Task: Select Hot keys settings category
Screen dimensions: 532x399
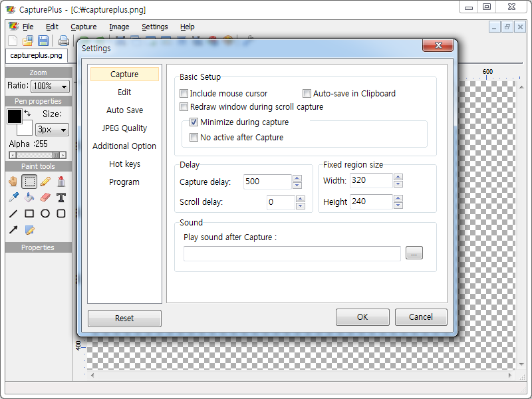Action: click(124, 164)
